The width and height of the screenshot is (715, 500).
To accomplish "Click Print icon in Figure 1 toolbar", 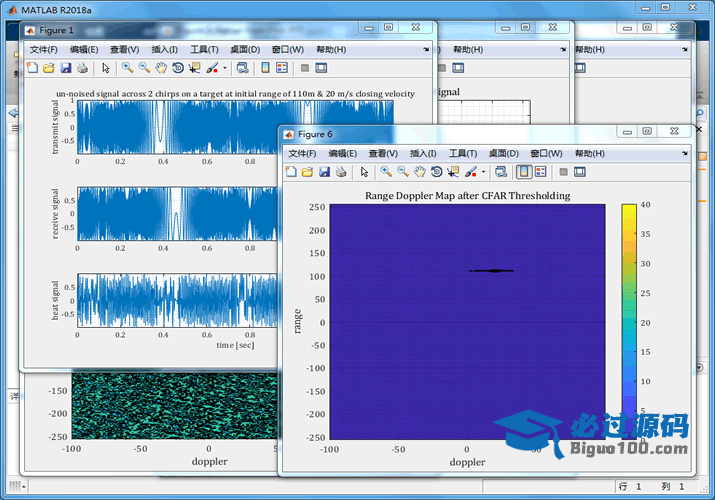I will coord(82,68).
